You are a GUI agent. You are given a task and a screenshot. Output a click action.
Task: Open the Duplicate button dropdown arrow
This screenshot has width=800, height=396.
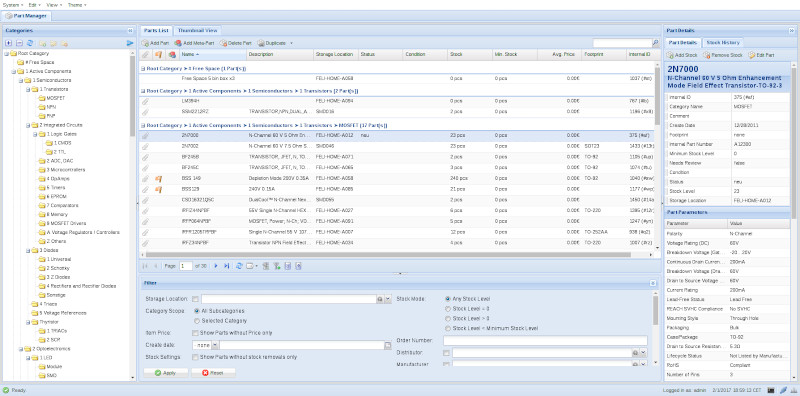click(291, 43)
